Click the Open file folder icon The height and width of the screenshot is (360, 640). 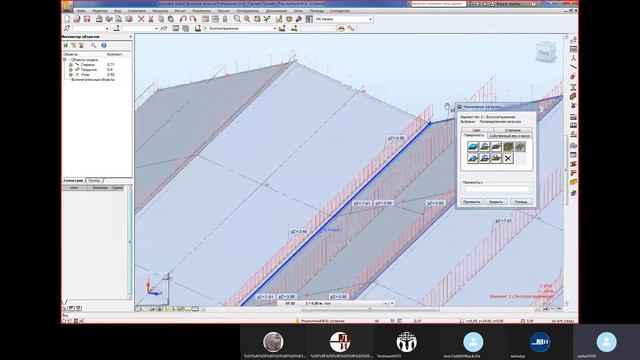point(77,19)
